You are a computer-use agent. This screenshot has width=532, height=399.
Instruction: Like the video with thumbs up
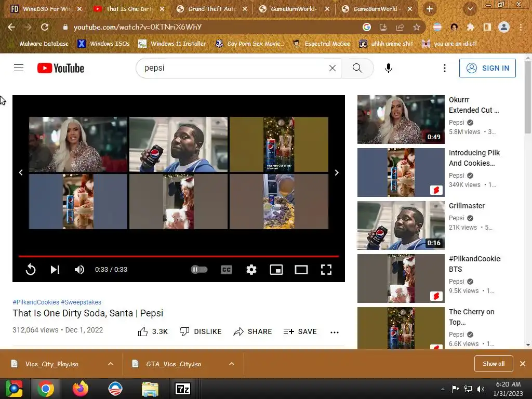(153, 331)
